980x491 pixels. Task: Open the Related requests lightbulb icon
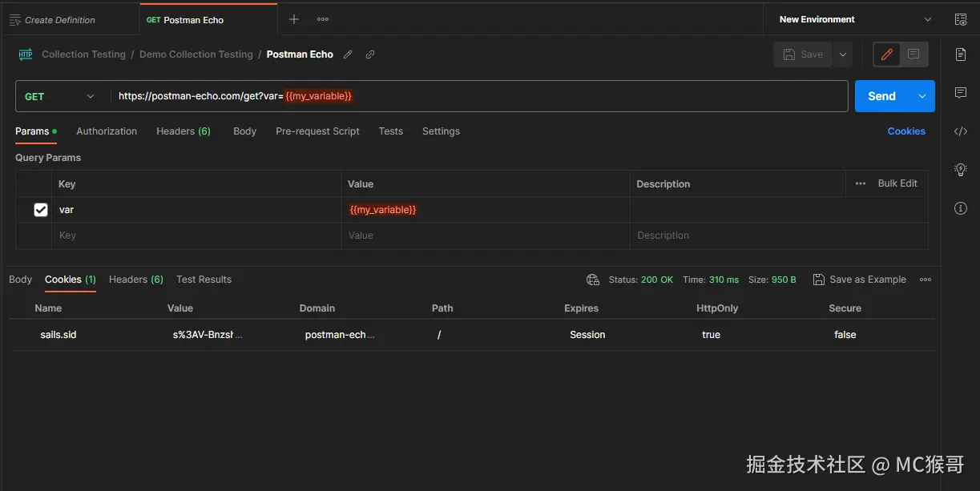(961, 170)
